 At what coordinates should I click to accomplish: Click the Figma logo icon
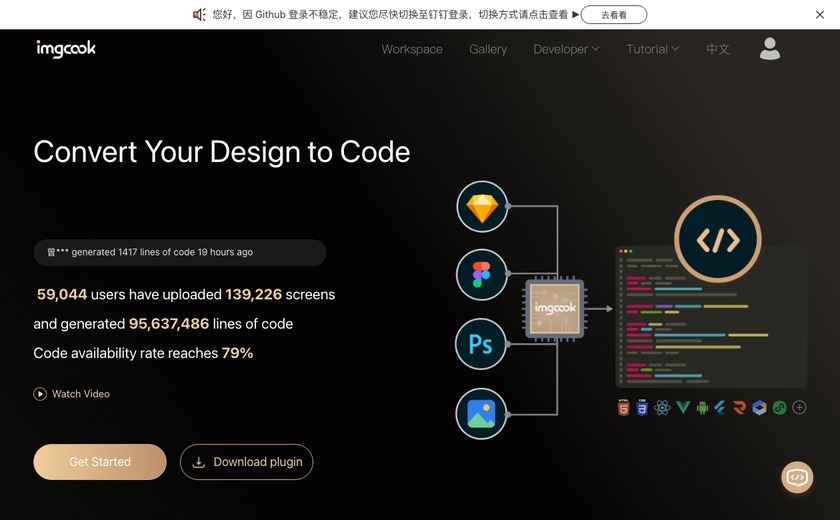(482, 275)
